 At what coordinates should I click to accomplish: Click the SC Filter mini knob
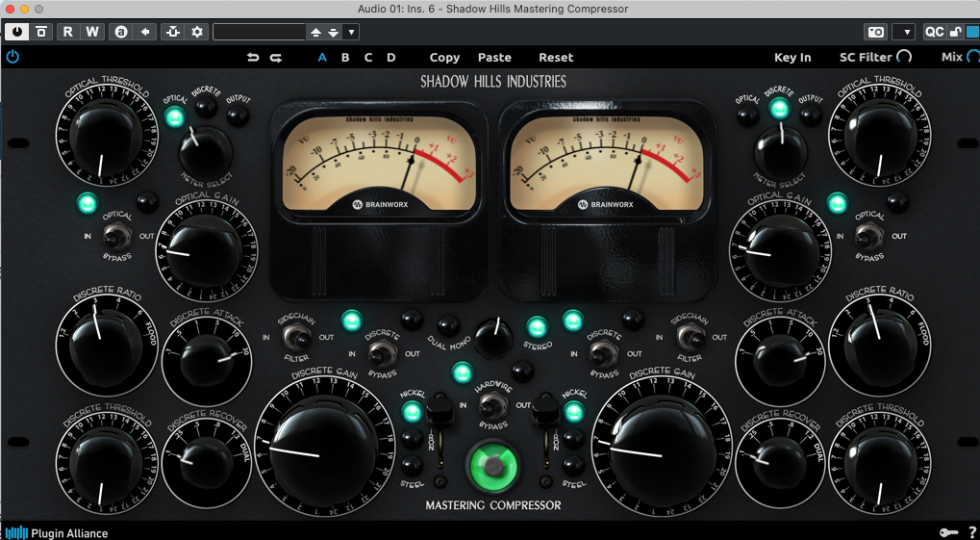point(904,57)
